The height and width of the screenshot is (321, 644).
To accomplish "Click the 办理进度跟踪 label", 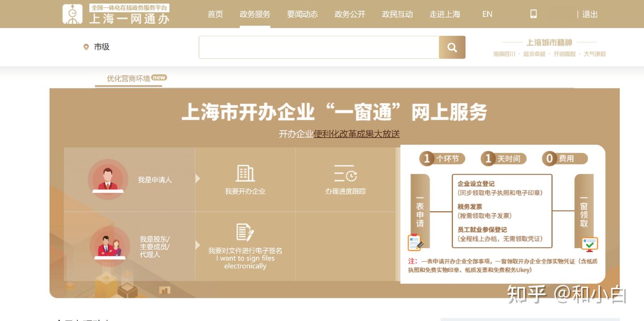I will pyautogui.click(x=345, y=191).
